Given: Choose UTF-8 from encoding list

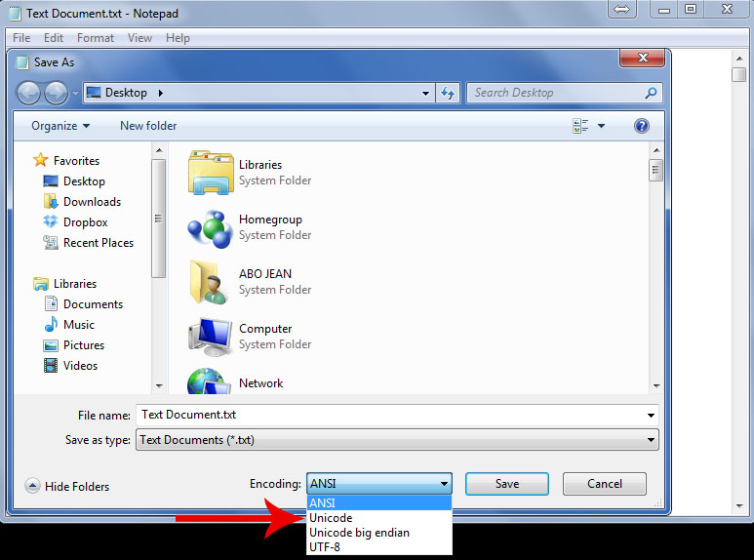Looking at the screenshot, I should [x=326, y=546].
